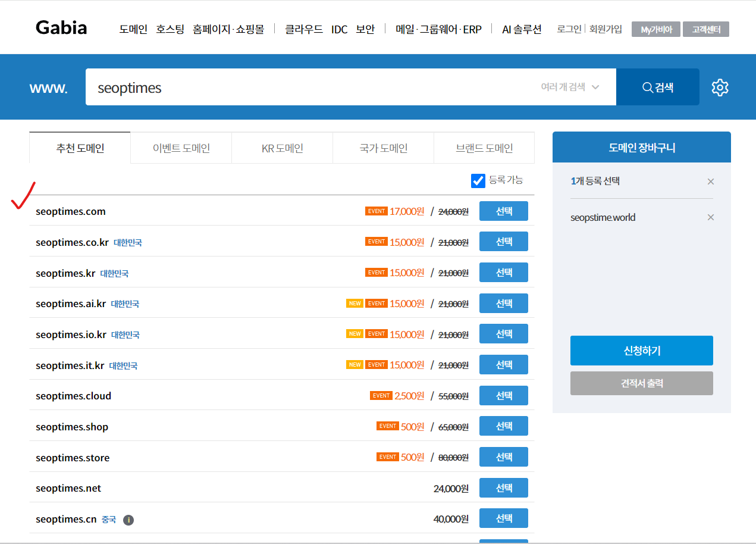Image resolution: width=756 pixels, height=544 pixels.
Task: Click seopstime.world in the cart
Action: [603, 217]
